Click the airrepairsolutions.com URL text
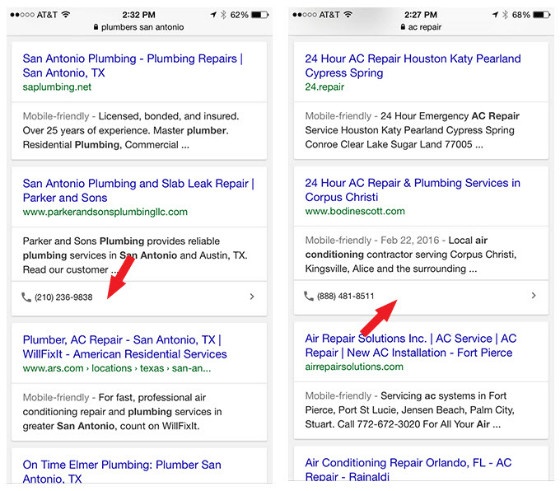560x491 pixels. tap(354, 367)
